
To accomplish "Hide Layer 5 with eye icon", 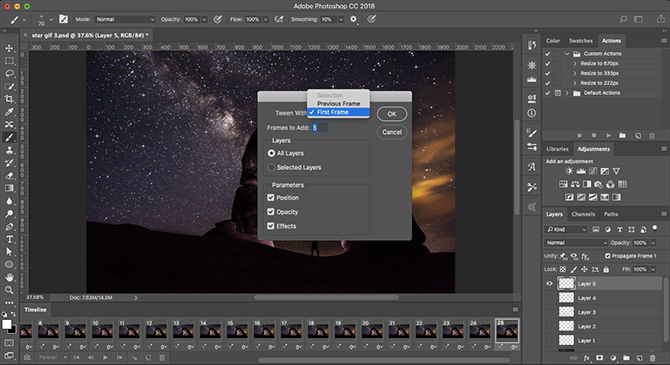I will tap(550, 283).
